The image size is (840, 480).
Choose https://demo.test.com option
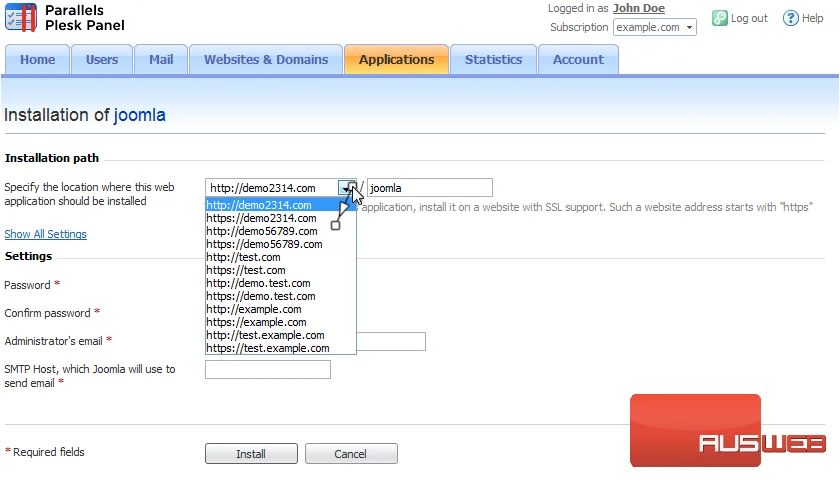(x=281, y=296)
